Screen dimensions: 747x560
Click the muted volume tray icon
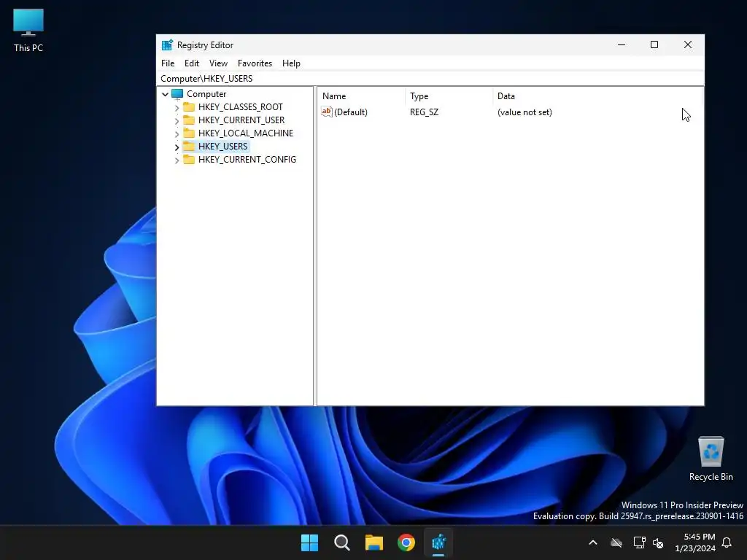point(658,542)
